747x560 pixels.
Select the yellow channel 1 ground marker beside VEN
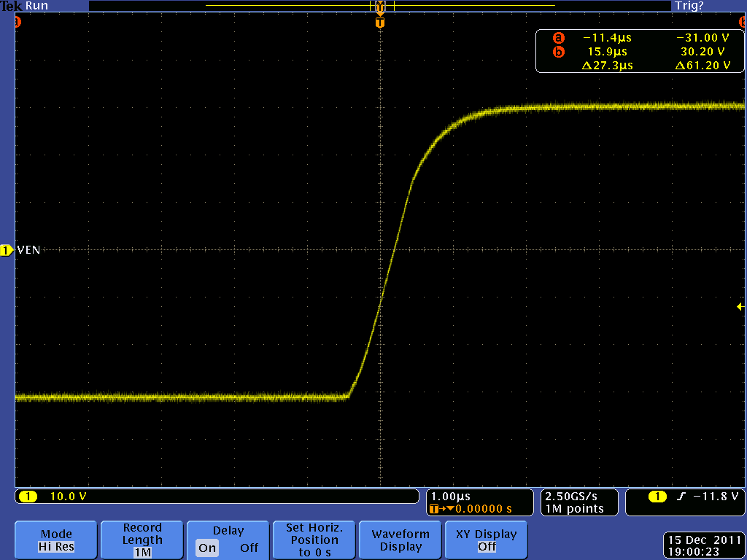7,250
